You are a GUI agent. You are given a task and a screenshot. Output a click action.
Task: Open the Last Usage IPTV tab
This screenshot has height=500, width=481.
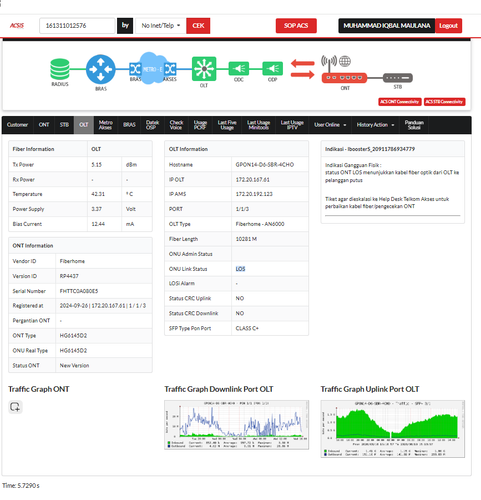point(292,125)
